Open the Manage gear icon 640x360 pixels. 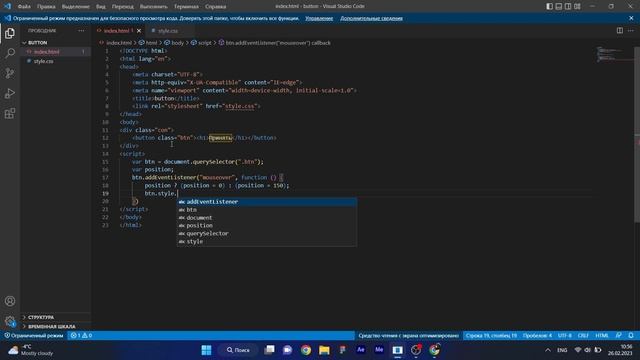point(10,321)
